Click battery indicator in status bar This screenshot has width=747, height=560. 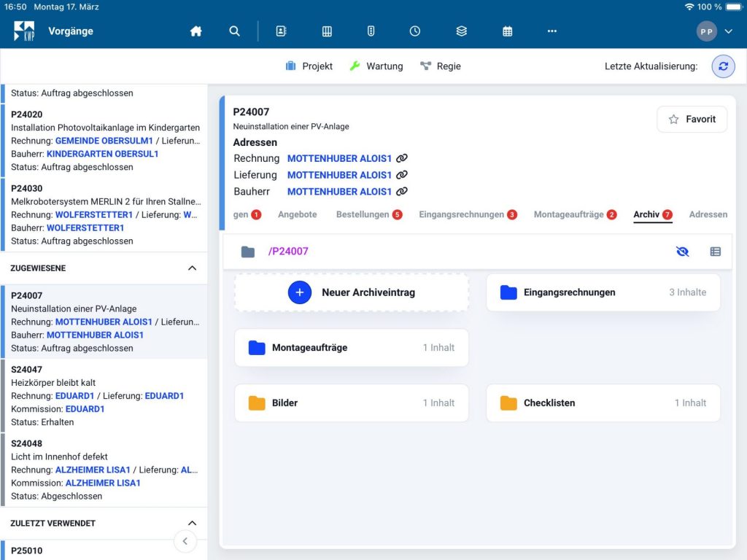[x=734, y=7]
